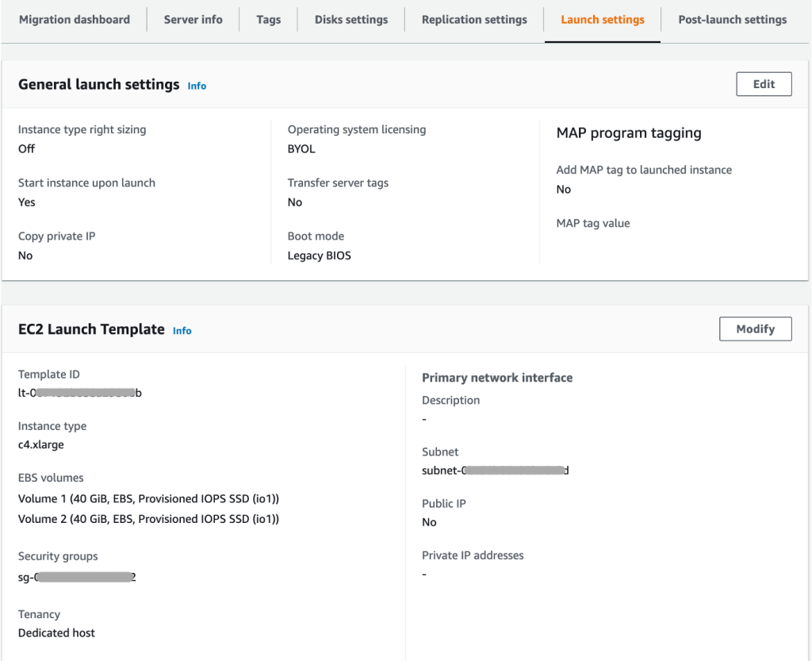Click Edit on General launch settings
The height and width of the screenshot is (661, 812).
point(763,83)
